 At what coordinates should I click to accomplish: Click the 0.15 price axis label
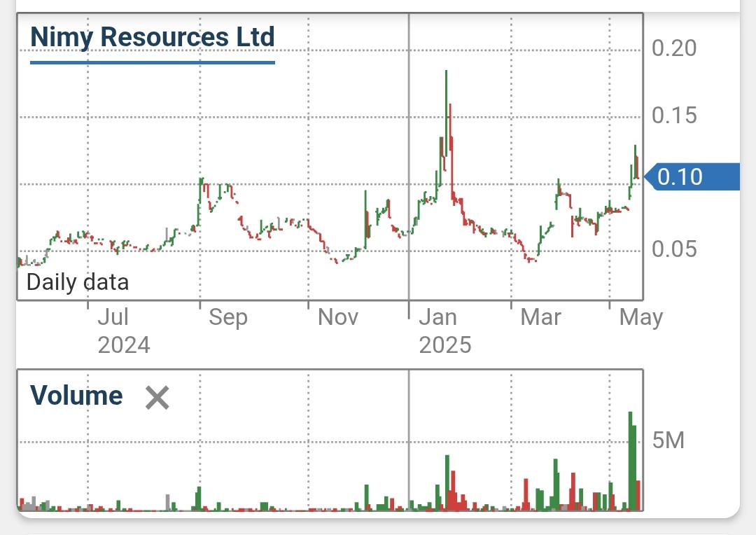tap(674, 116)
